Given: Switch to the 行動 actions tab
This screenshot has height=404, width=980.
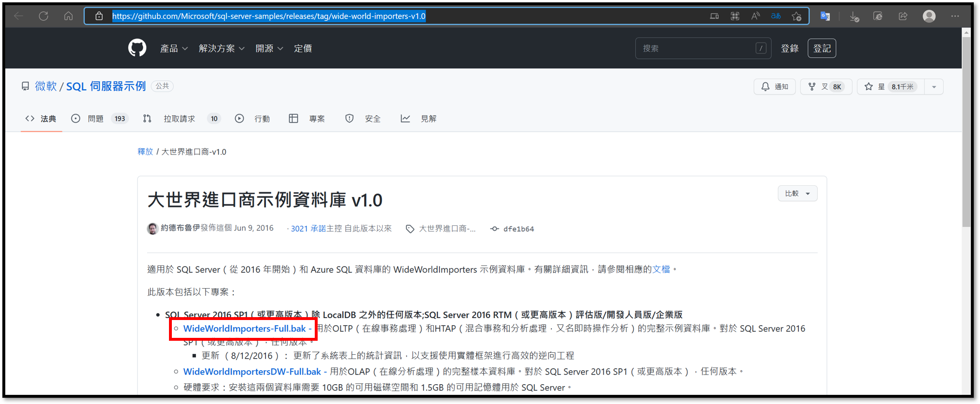Looking at the screenshot, I should (x=252, y=119).
